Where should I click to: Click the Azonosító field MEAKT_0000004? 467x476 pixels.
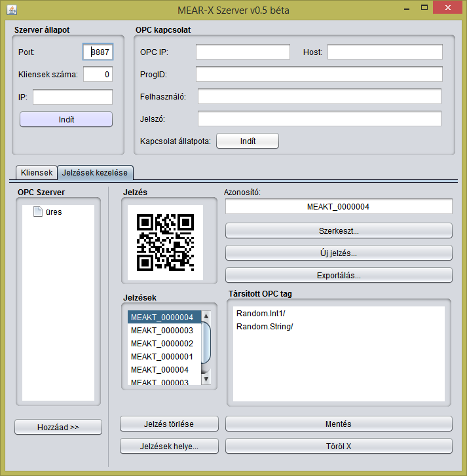click(x=339, y=207)
